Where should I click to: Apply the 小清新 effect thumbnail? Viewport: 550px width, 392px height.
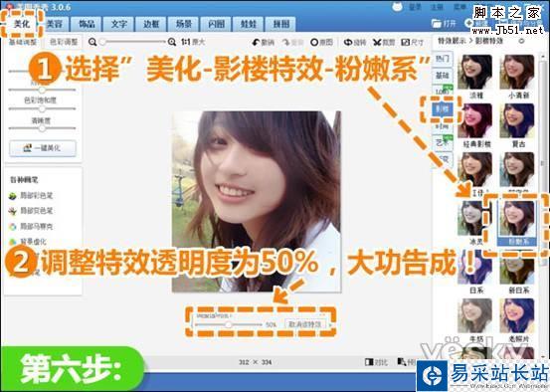tap(517, 72)
